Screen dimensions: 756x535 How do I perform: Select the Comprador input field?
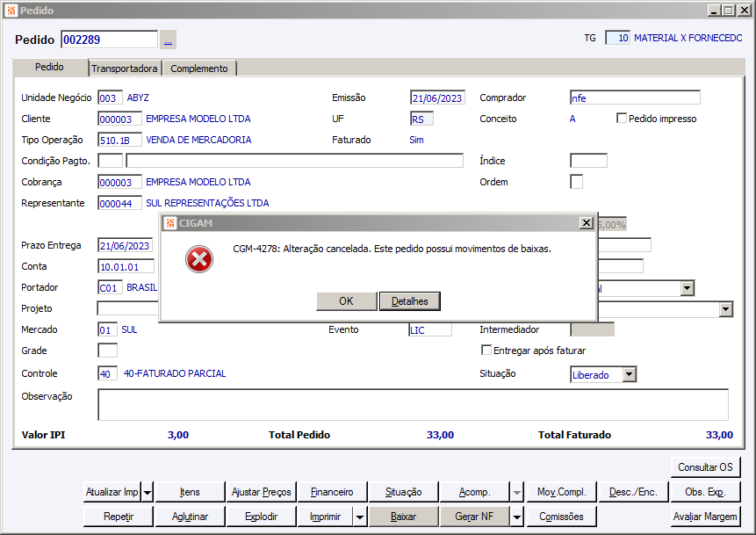635,98
